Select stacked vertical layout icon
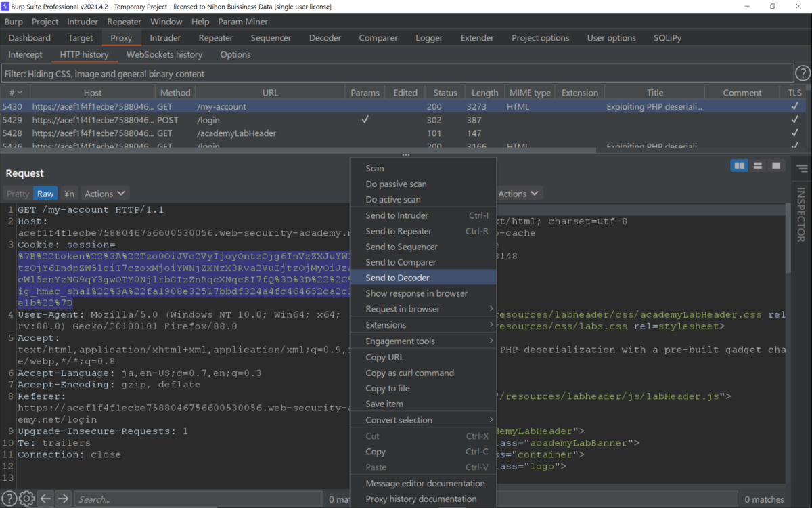812x508 pixels. 758,165
